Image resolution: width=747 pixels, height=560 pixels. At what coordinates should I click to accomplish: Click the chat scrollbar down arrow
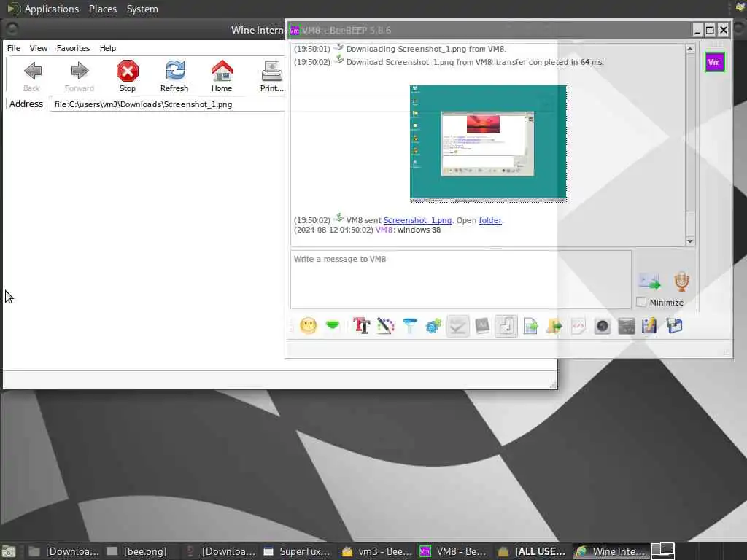pyautogui.click(x=690, y=241)
